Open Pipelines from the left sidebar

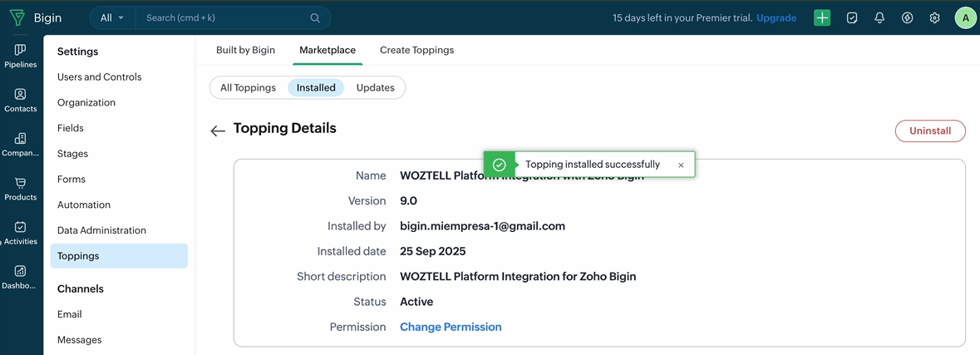[x=20, y=56]
